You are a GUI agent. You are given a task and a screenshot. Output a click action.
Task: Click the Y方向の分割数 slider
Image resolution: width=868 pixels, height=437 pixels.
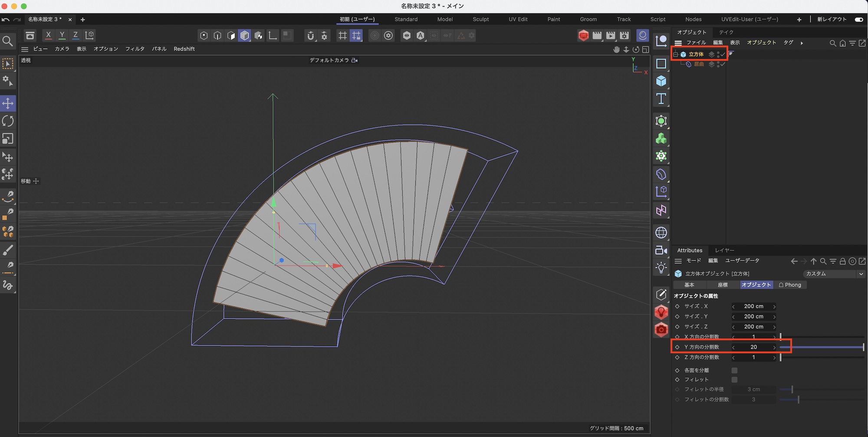click(821, 347)
